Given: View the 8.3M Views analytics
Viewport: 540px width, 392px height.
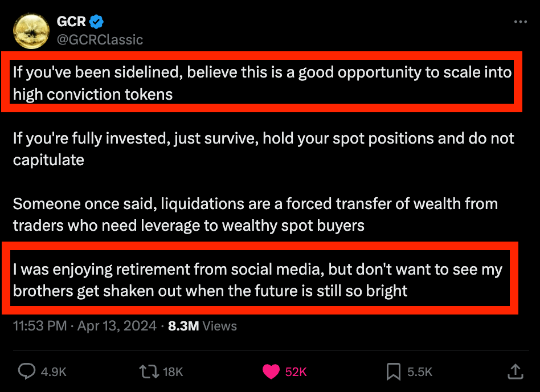Looking at the screenshot, I should [x=202, y=326].
